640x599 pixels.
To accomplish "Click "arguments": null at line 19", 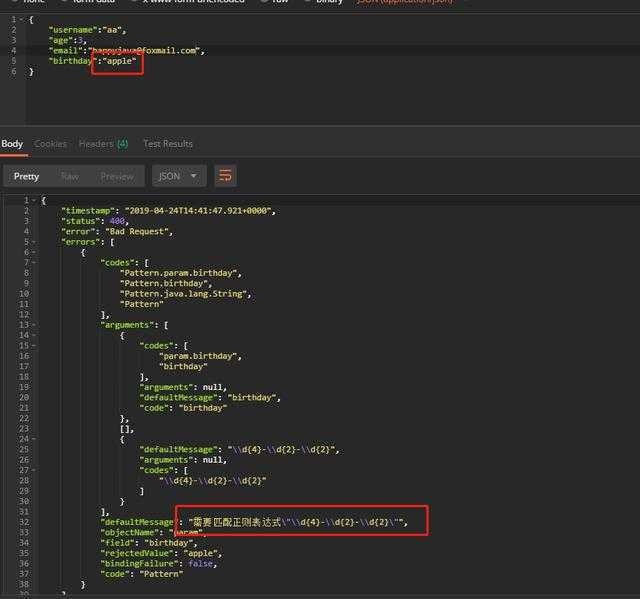I will click(183, 387).
